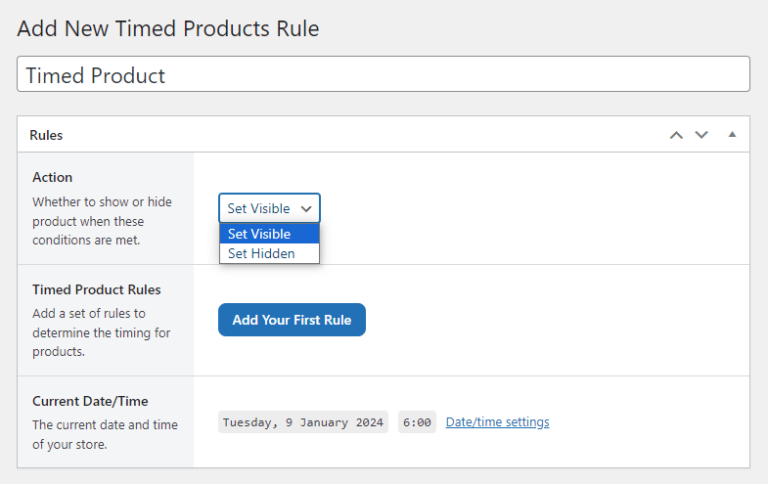Click the Action row label

click(x=52, y=177)
